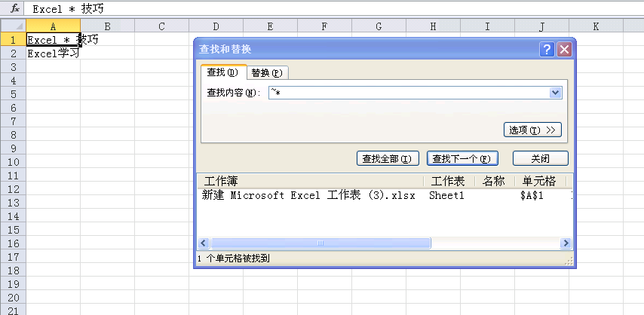The height and width of the screenshot is (315, 644).
Task: Select row 12 header
Action: 13,189
